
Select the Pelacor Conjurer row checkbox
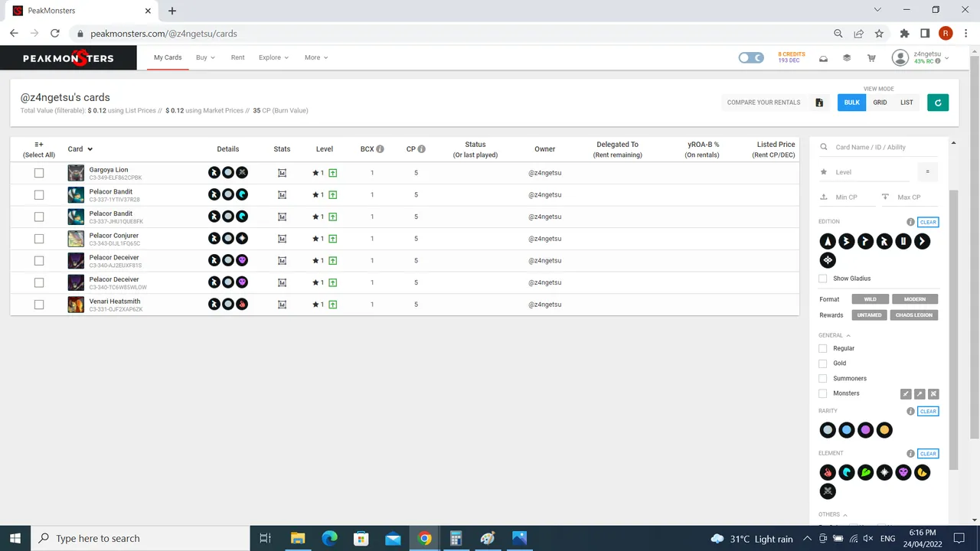click(x=39, y=239)
